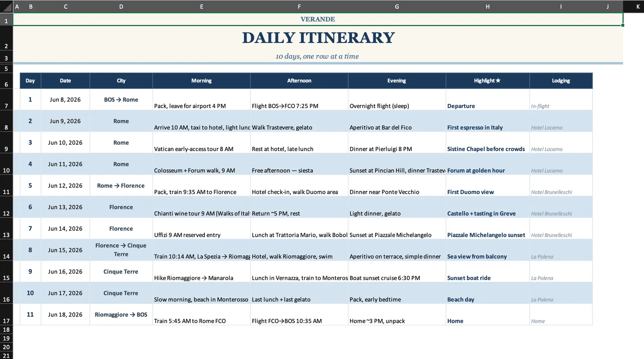This screenshot has height=359, width=644.
Task: Select the 'Rome → Florence' city cell
Action: click(x=121, y=186)
